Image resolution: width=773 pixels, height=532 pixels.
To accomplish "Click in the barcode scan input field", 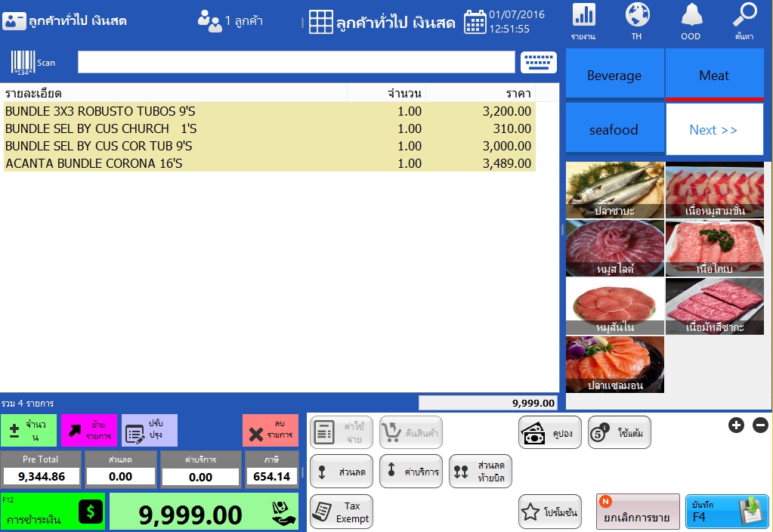I will [x=295, y=63].
